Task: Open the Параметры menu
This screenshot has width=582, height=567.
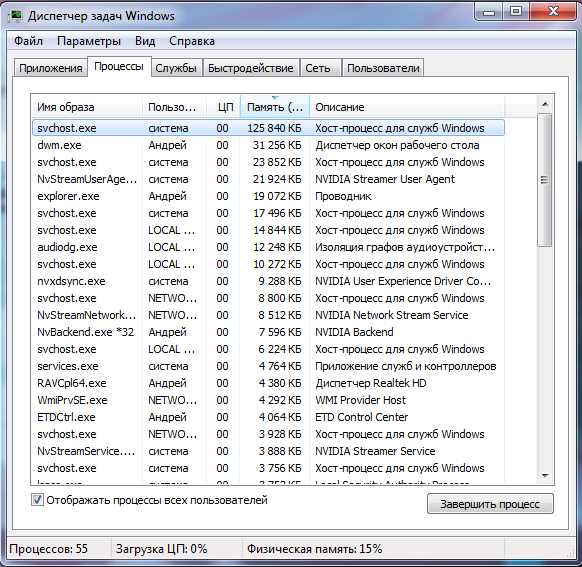Action: click(89, 41)
